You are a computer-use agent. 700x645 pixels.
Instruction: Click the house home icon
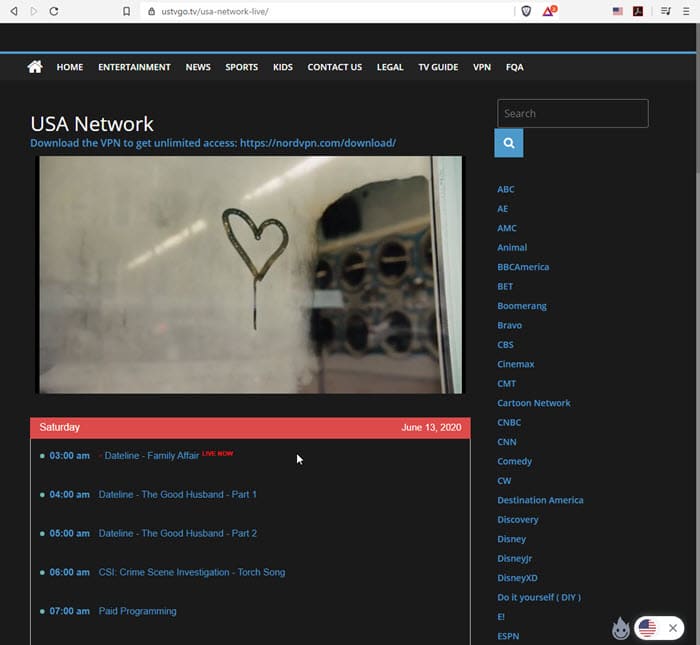pyautogui.click(x=35, y=67)
